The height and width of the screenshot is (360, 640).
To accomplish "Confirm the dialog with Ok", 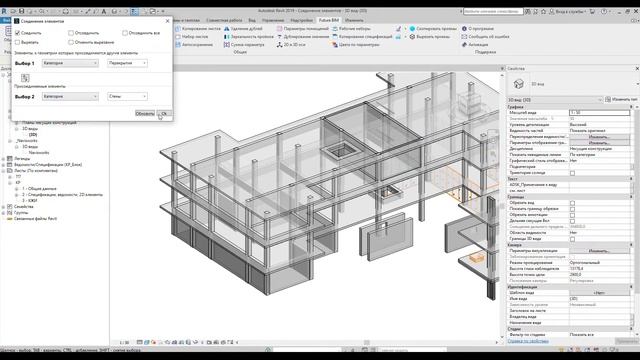I will (x=164, y=113).
